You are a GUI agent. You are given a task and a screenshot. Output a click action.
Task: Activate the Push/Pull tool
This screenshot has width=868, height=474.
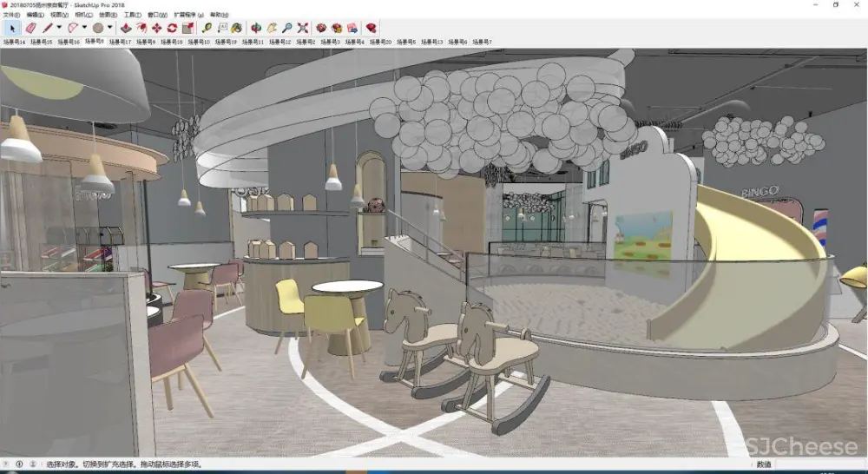point(126,28)
